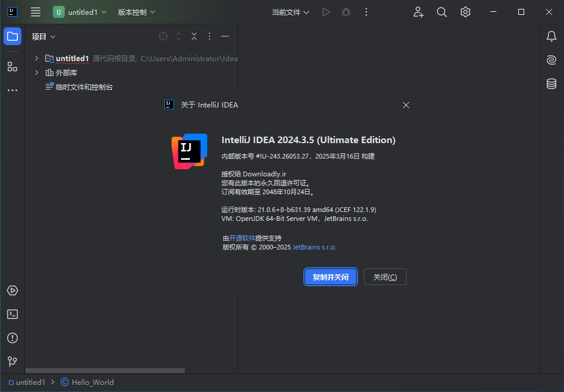Click the untitled1 breadcrumb in the status bar
The height and width of the screenshot is (392, 564).
click(x=27, y=382)
